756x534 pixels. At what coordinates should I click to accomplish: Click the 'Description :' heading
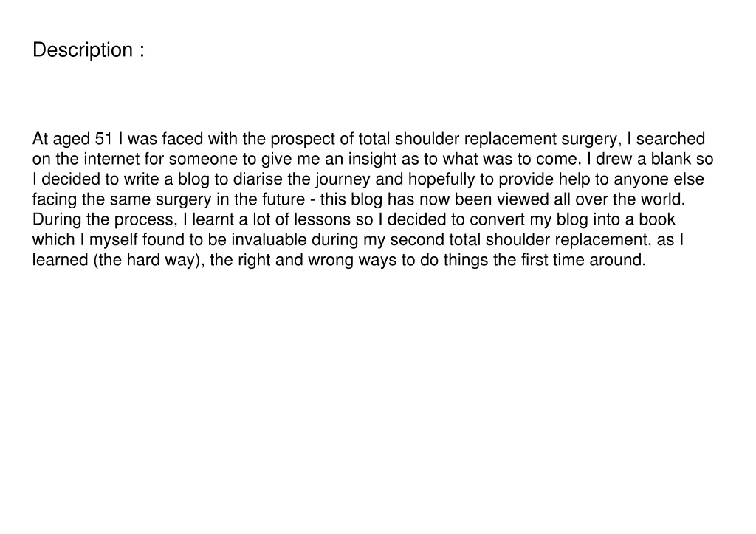click(89, 50)
